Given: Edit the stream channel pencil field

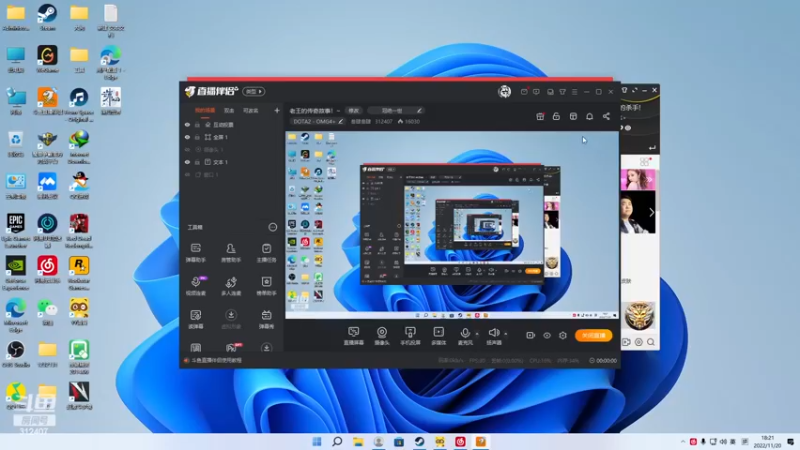Looking at the screenshot, I should [395, 111].
